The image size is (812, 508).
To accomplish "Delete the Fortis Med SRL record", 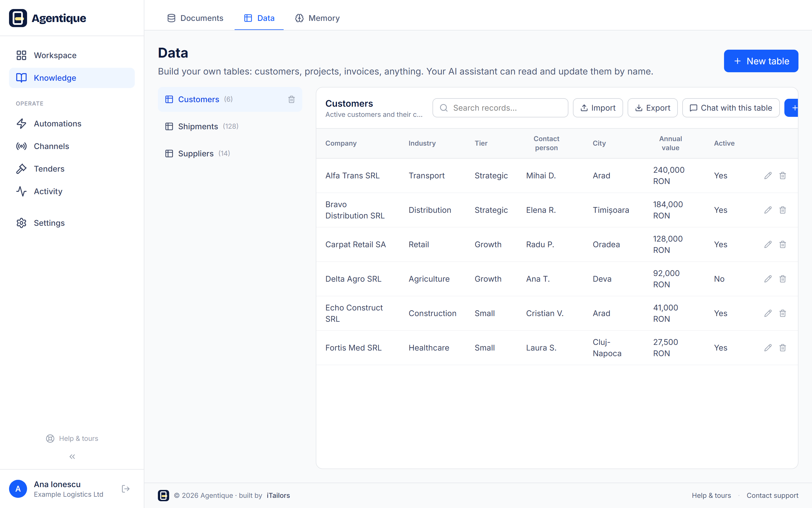I will tap(782, 348).
